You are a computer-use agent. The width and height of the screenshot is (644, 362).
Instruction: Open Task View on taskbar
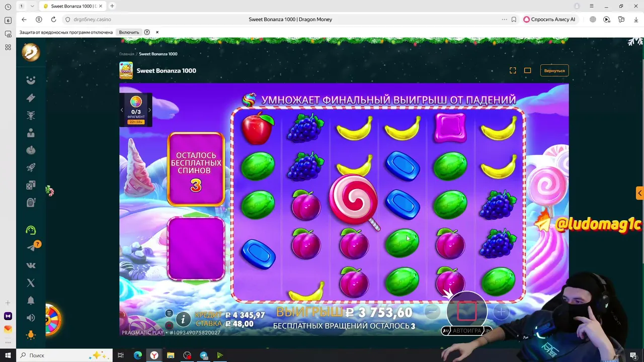121,355
